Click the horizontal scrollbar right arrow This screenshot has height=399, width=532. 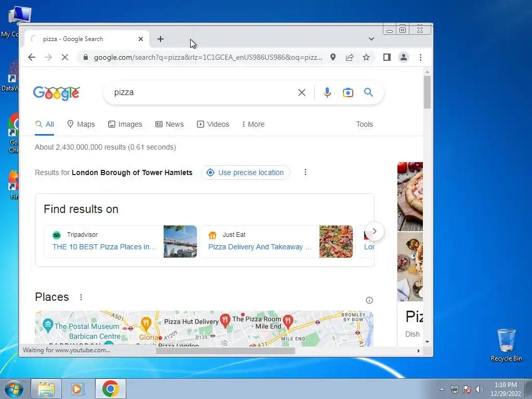pyautogui.click(x=418, y=351)
